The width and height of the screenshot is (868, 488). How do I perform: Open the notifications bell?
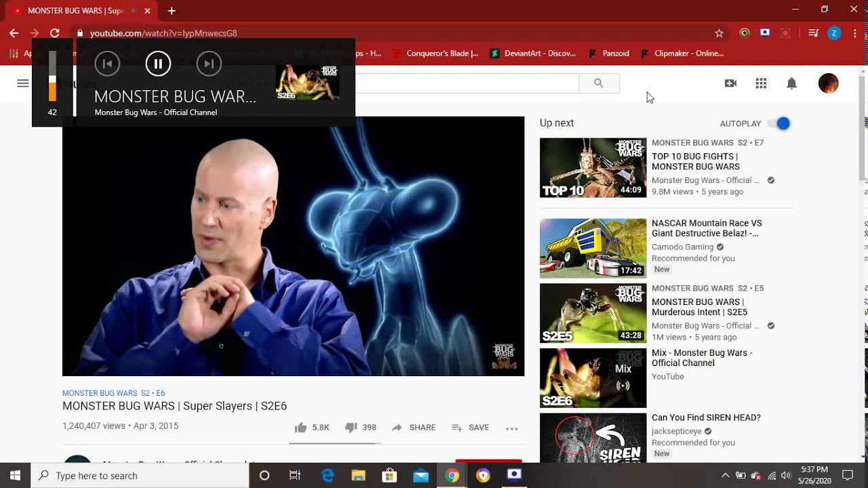coord(791,83)
